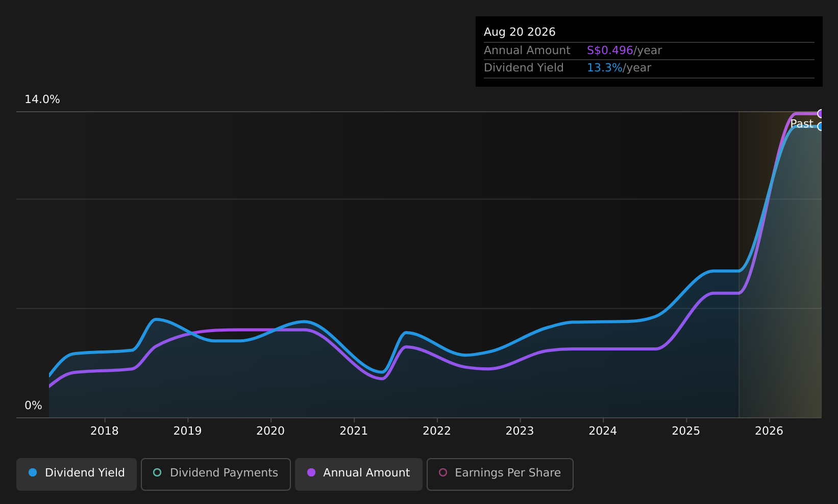This screenshot has height=504, width=838.
Task: Click the 2019 x-axis label
Action: coord(188,431)
